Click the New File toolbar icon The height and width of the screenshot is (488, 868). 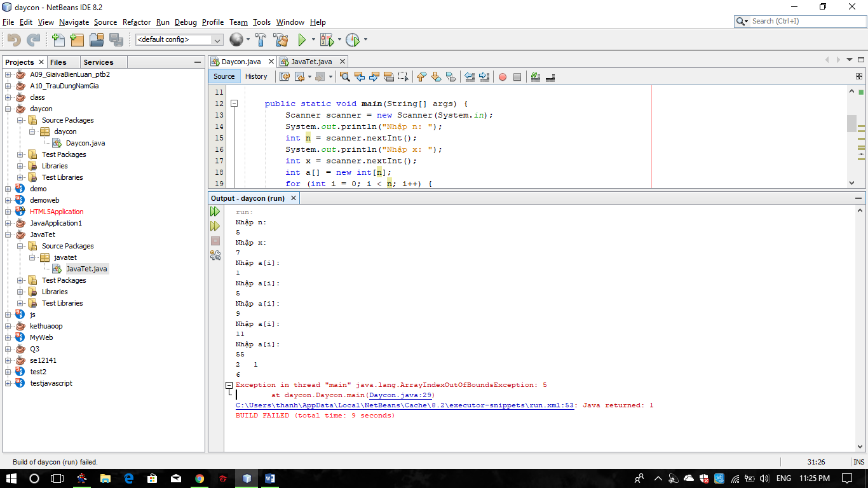point(58,40)
